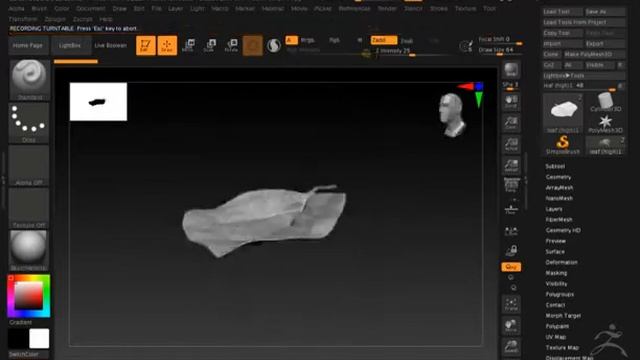The image size is (640, 360).
Task: Open the Stroke menu
Action: tap(439, 9)
